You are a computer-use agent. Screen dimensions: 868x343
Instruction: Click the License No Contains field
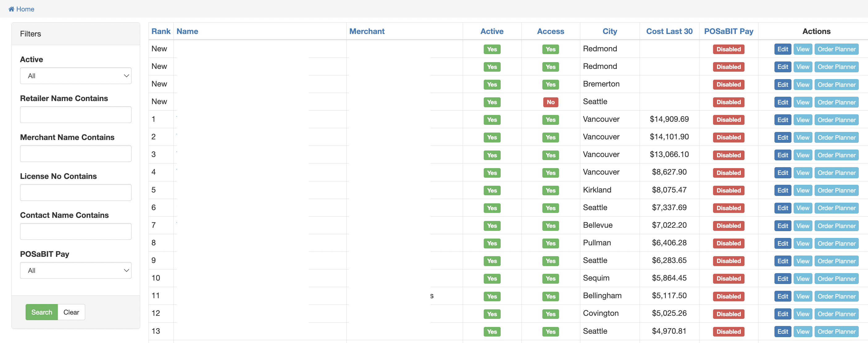(x=76, y=193)
